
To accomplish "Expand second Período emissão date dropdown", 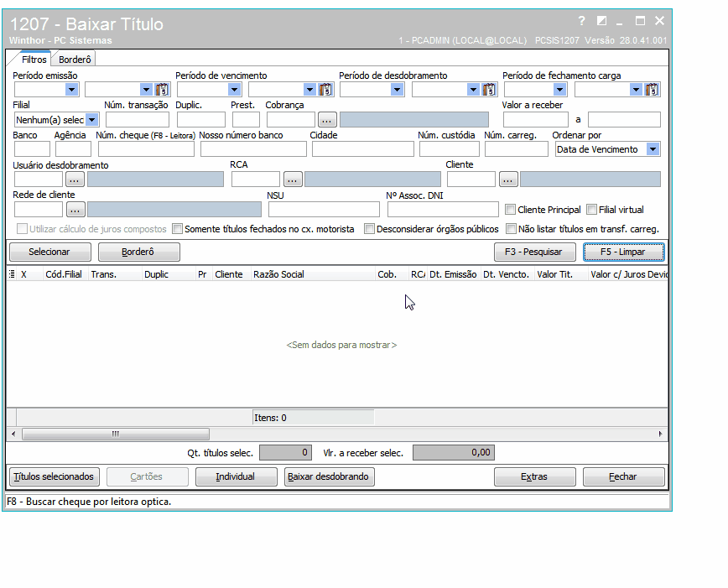I will (x=146, y=89).
